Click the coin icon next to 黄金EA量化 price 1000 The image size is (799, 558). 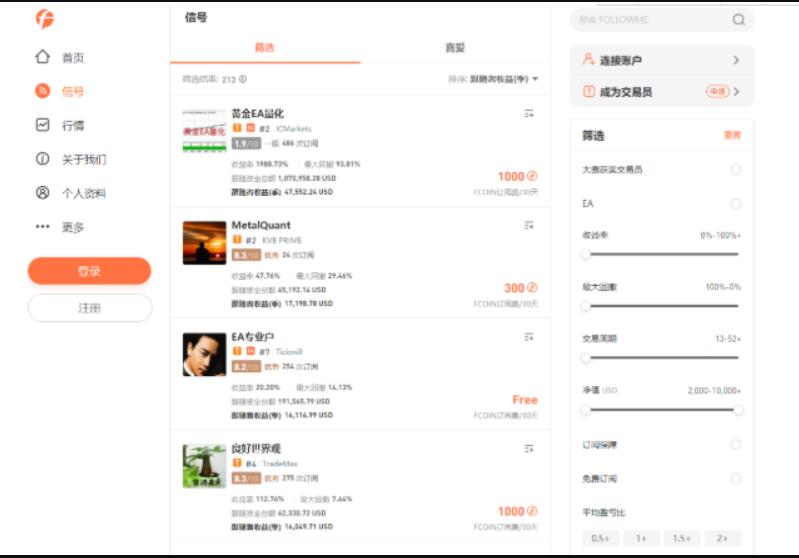coord(532,176)
